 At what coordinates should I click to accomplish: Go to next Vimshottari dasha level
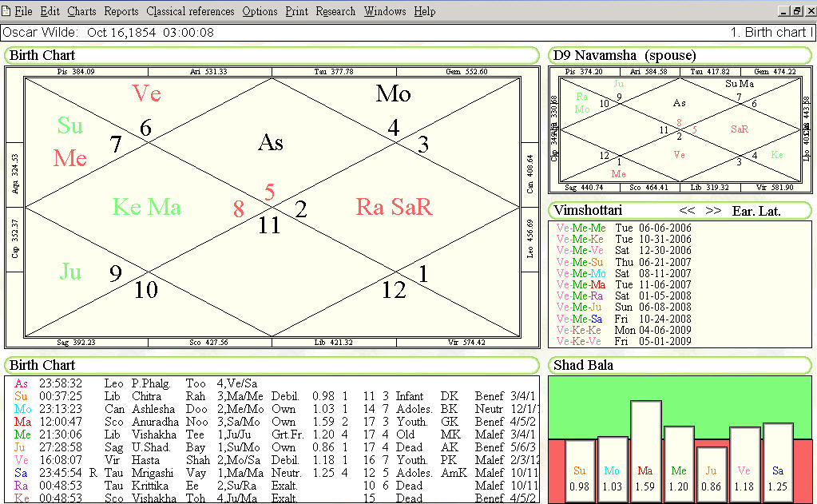(713, 211)
